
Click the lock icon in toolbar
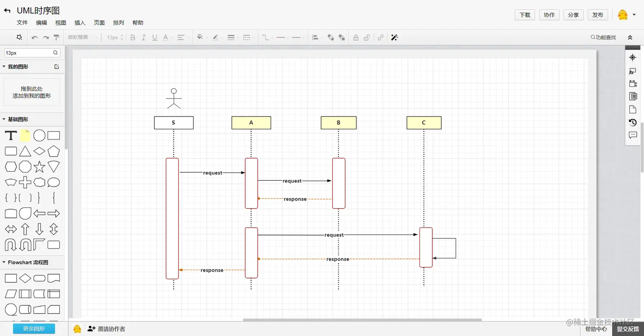pyautogui.click(x=356, y=38)
